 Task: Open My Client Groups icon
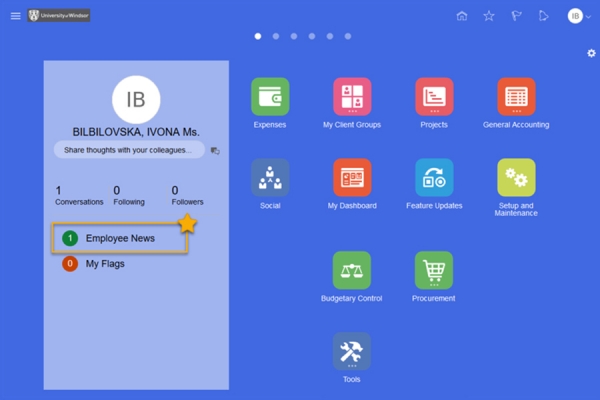[x=352, y=97]
